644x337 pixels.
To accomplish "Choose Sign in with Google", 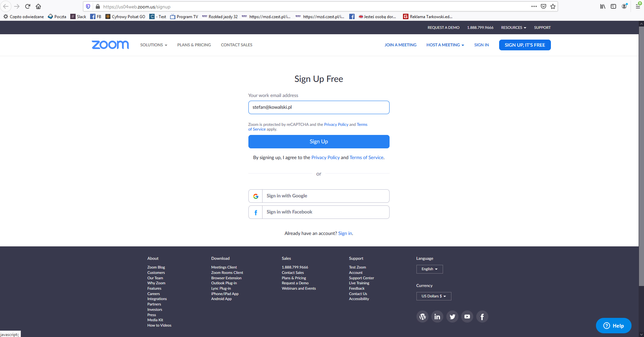I will (x=319, y=196).
